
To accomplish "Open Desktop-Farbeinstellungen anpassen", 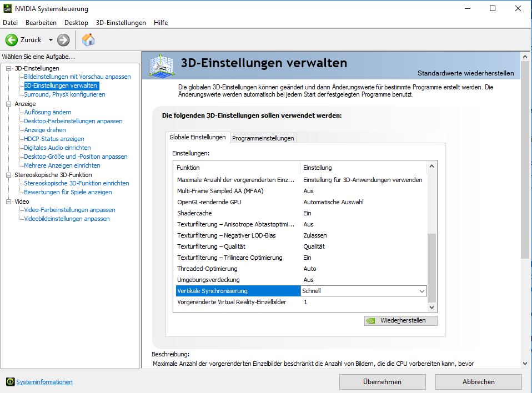I will pyautogui.click(x=73, y=121).
